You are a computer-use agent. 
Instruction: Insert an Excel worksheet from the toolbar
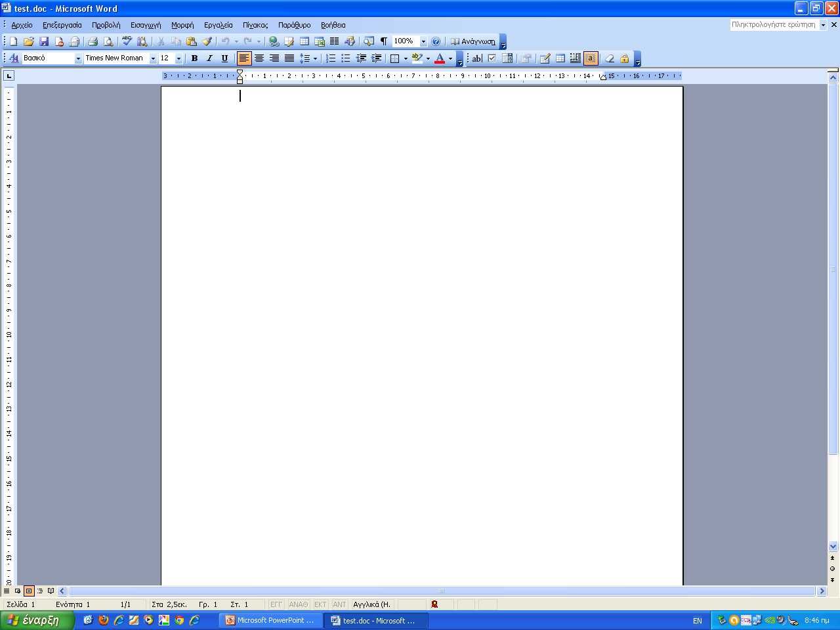tap(320, 41)
